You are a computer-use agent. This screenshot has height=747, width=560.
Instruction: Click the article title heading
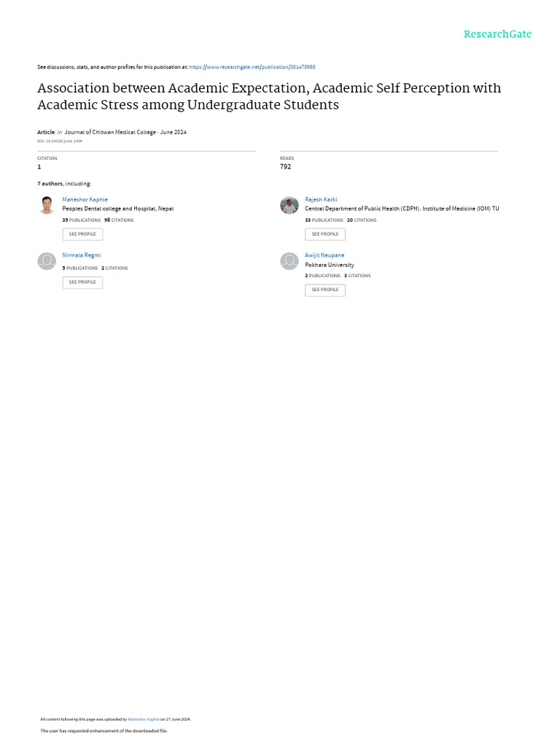tap(269, 96)
